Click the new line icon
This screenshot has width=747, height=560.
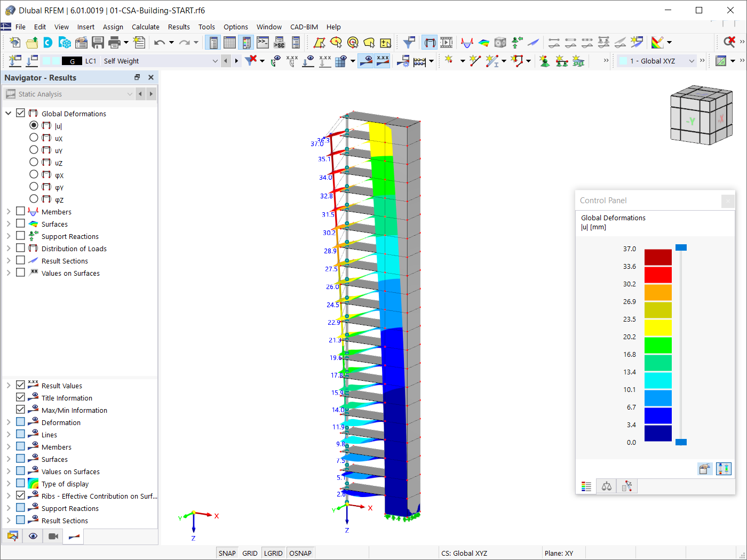pyautogui.click(x=475, y=61)
